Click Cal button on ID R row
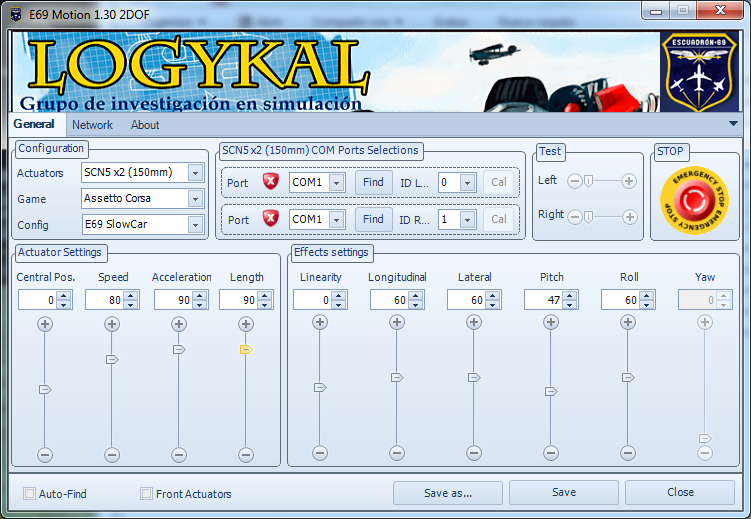The image size is (751, 519). coord(499,219)
